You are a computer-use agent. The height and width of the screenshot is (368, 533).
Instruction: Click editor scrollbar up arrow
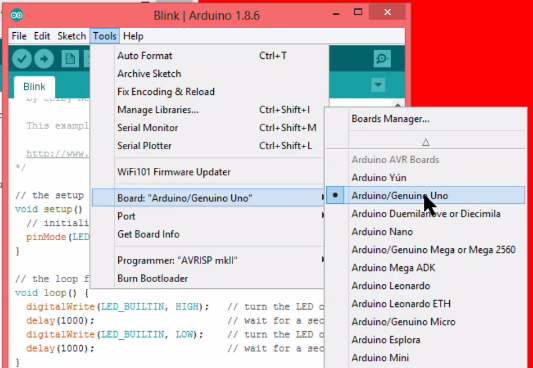click(398, 105)
